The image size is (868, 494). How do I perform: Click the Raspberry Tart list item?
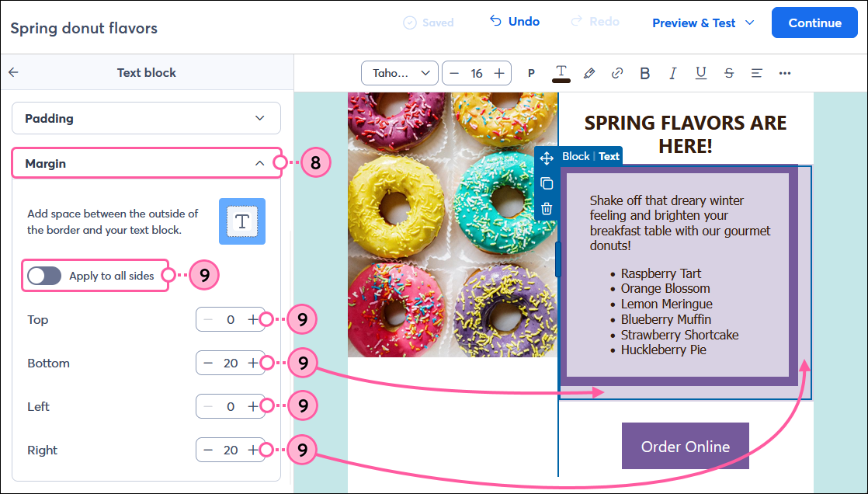(x=661, y=273)
